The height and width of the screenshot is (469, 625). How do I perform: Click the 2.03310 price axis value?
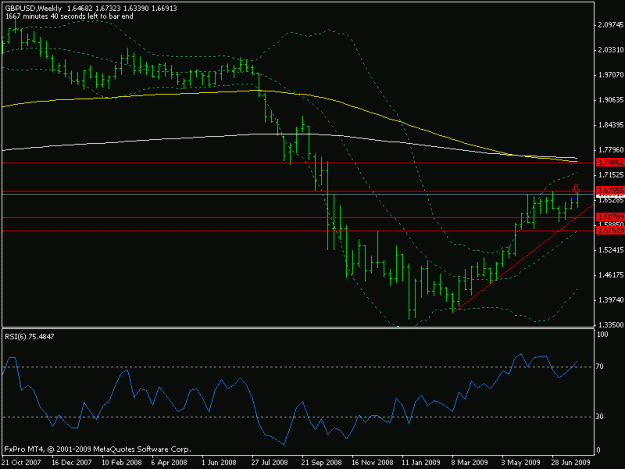point(611,50)
